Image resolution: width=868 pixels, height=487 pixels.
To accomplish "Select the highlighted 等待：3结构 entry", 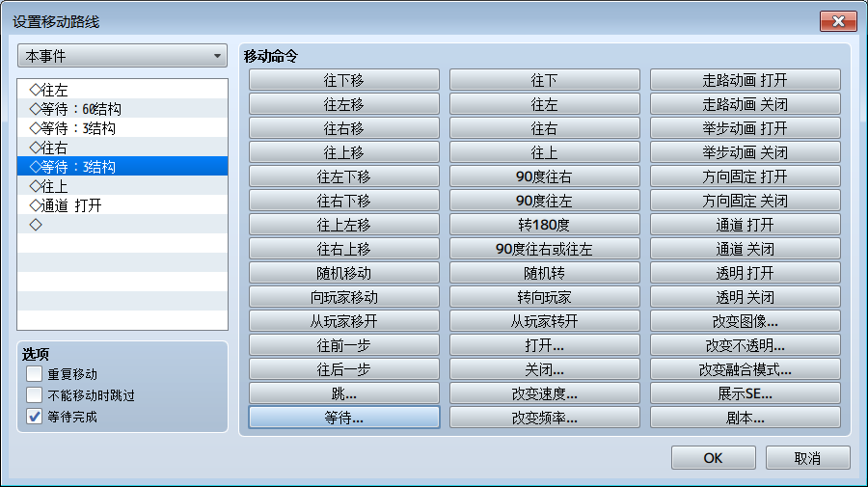I will point(122,167).
